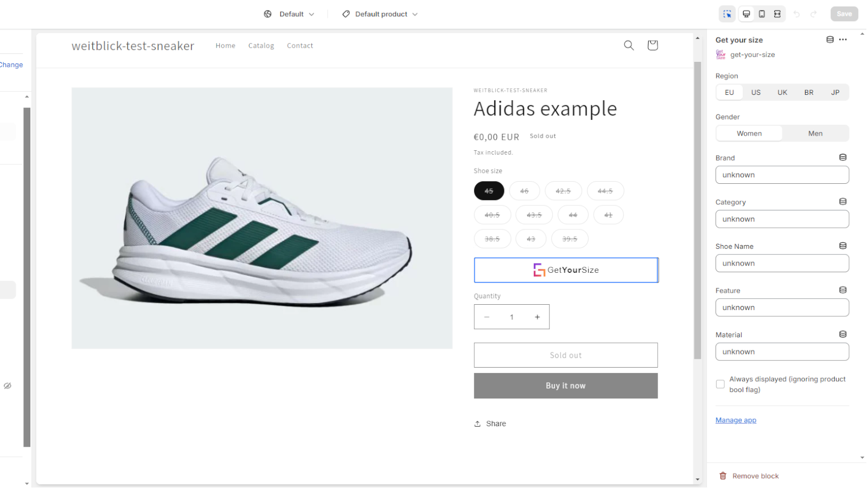
Task: Open the Manage app link
Action: (x=736, y=420)
